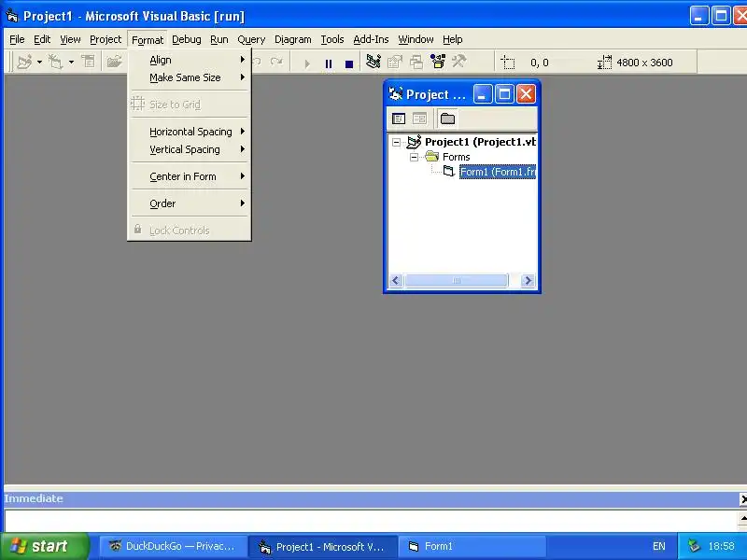Switch to DuckDuckGo taskbar window

174,546
